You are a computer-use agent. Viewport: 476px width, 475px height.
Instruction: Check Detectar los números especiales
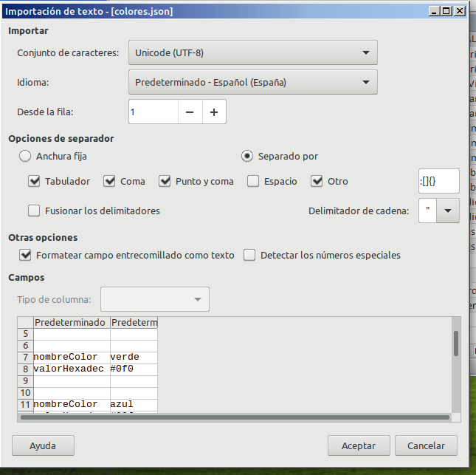(249, 255)
